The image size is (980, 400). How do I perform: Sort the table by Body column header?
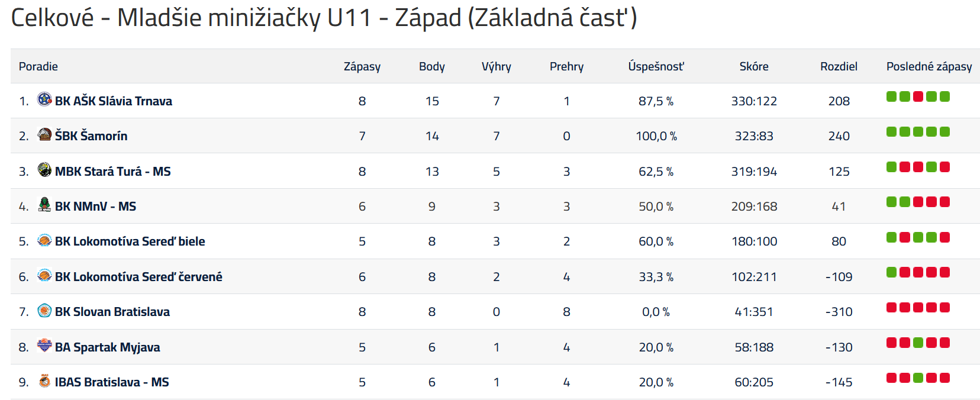pos(432,67)
